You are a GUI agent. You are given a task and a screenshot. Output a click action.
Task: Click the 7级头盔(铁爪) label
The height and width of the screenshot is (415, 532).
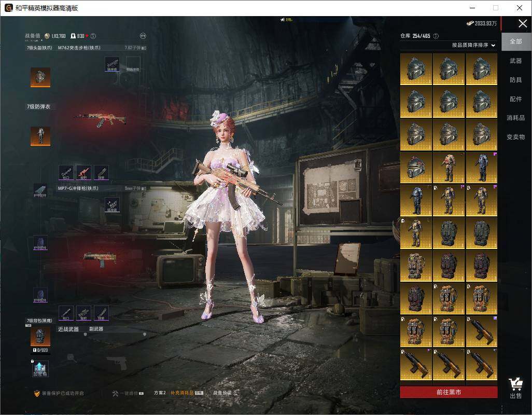pos(39,48)
